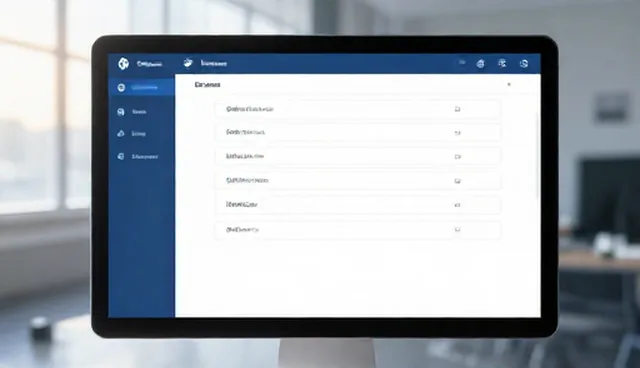Select the sixth row's label in the list
The height and width of the screenshot is (368, 640).
tap(242, 230)
